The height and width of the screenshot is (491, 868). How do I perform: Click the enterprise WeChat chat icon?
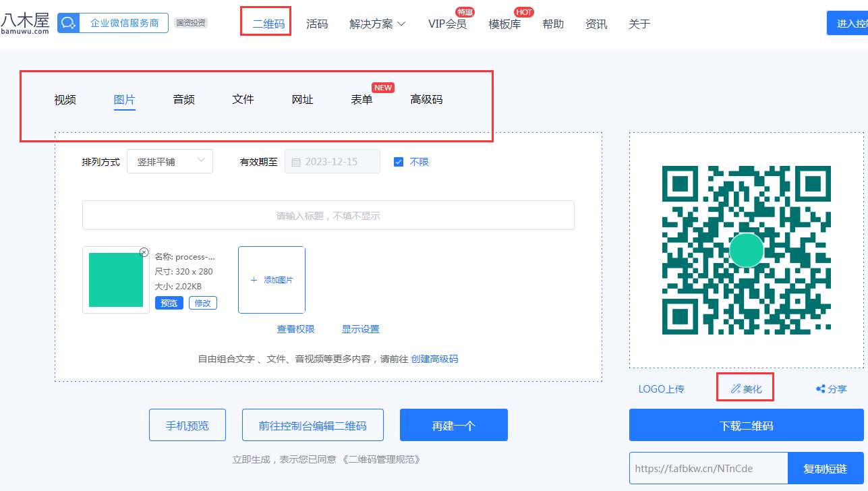[x=68, y=23]
